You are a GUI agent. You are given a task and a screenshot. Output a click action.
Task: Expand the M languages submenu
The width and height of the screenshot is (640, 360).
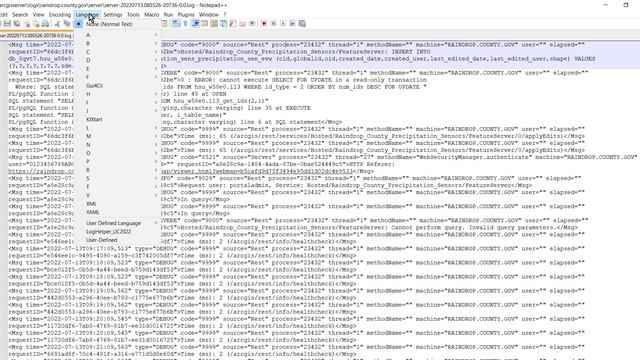tap(118, 136)
